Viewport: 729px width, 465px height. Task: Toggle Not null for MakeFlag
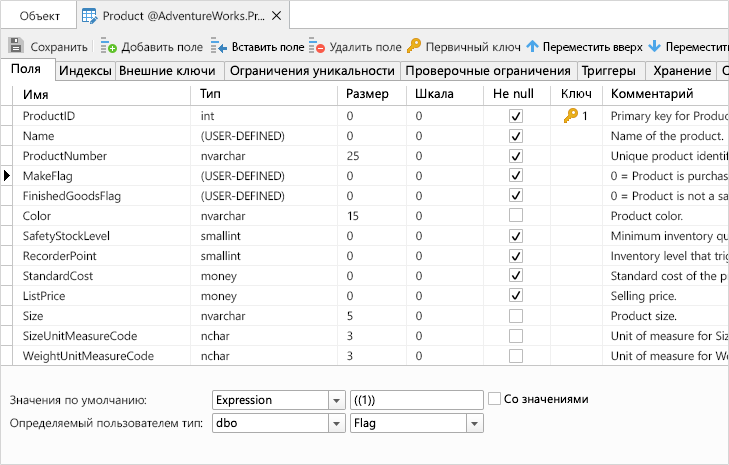point(516,175)
